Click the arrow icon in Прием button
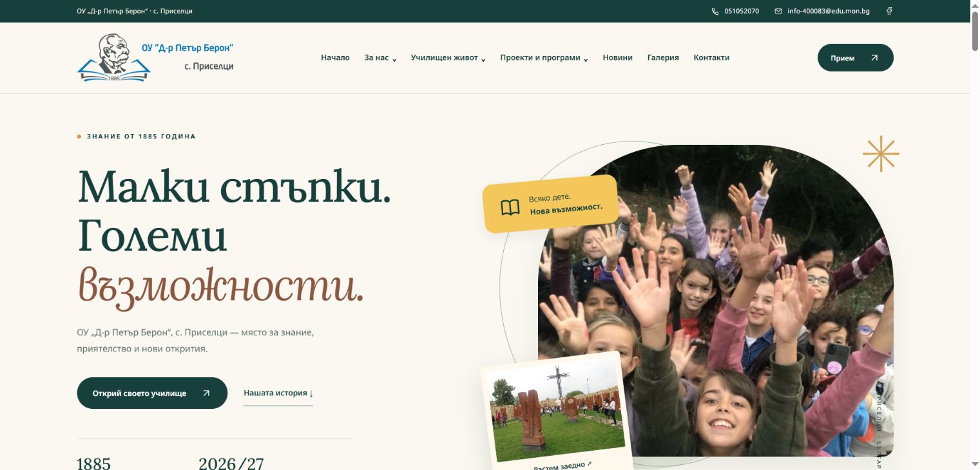The image size is (980, 470). [874, 57]
